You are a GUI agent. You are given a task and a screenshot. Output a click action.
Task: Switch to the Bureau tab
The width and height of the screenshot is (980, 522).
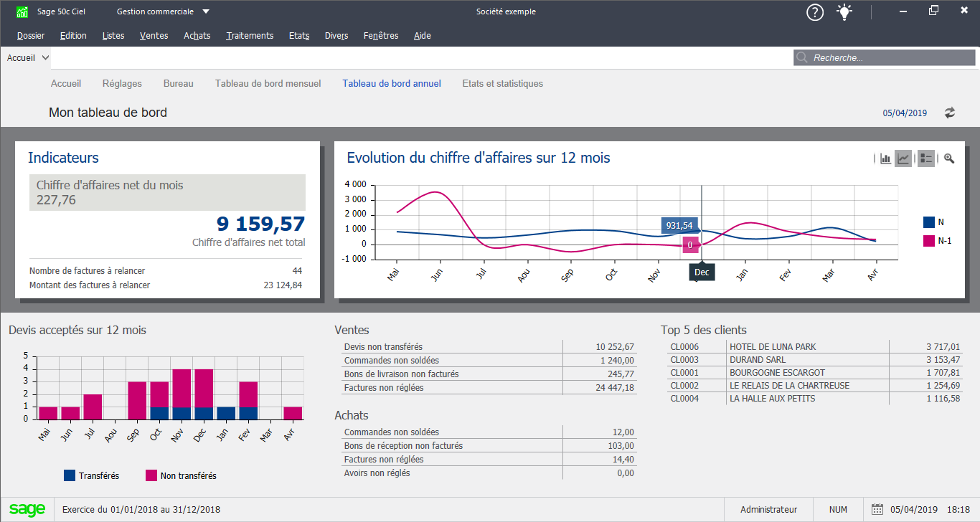(179, 84)
